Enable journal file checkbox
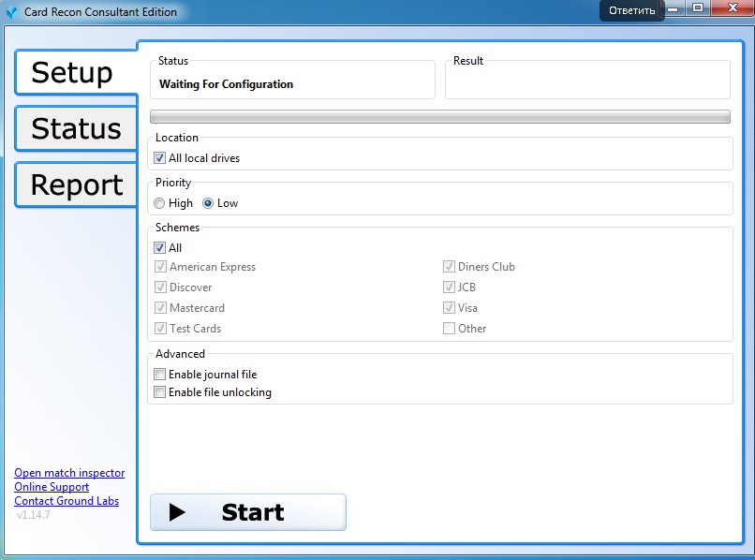Screen dimensions: 755x560 159,375
